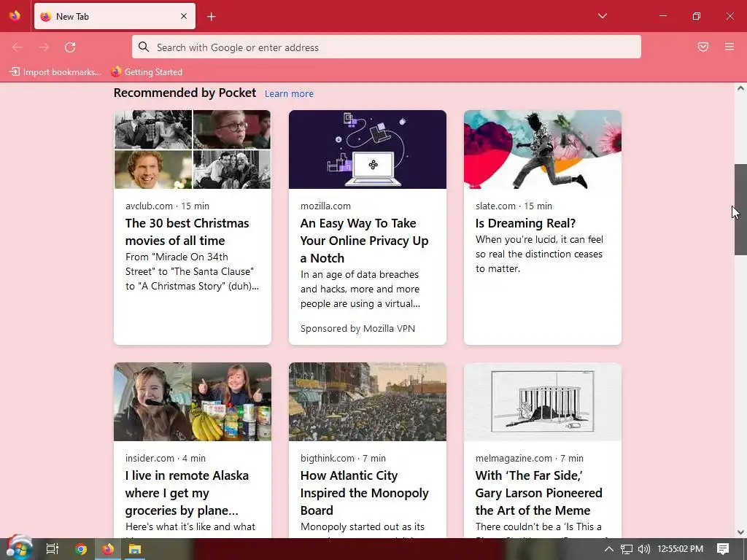Open the Firefox hamburger application menu

(x=729, y=47)
